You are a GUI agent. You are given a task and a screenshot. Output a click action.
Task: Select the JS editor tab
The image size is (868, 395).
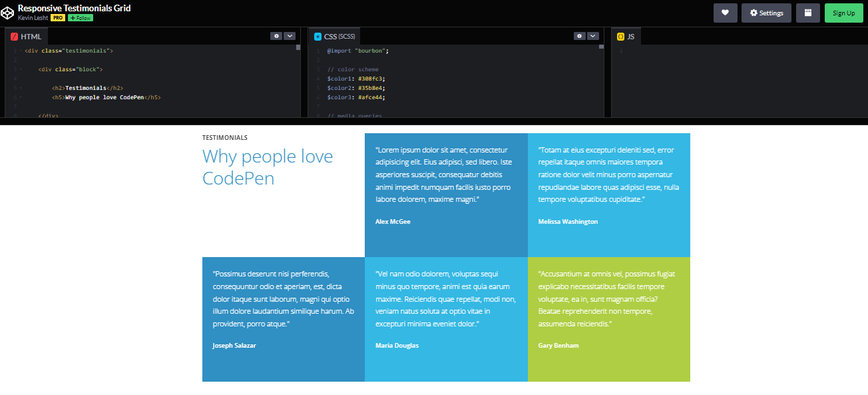click(x=630, y=37)
